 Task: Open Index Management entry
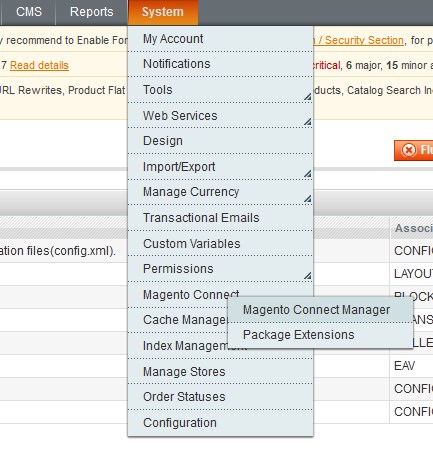coord(178,346)
